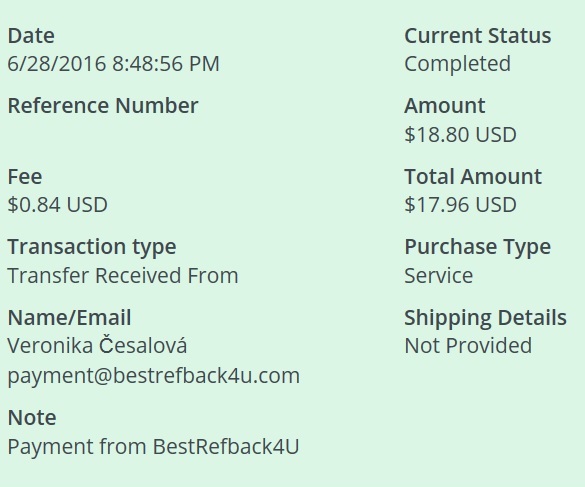Click the Reference Number heading
This screenshot has width=585, height=487.
[x=103, y=106]
